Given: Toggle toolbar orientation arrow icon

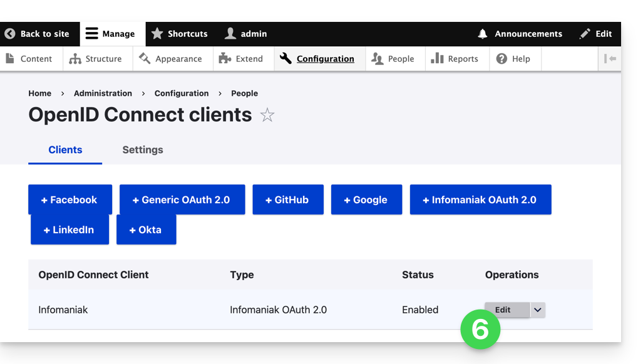Looking at the screenshot, I should coord(610,59).
